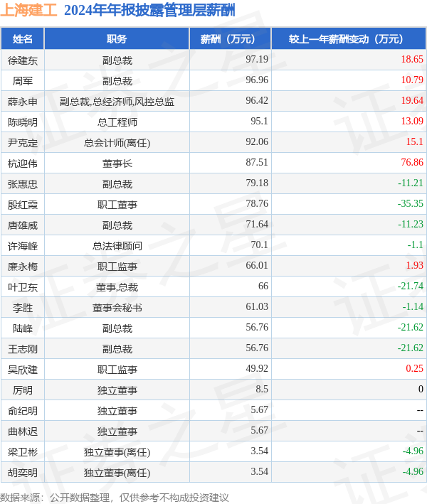Click the name 曲林迟
427x504 pixels.
23,431
